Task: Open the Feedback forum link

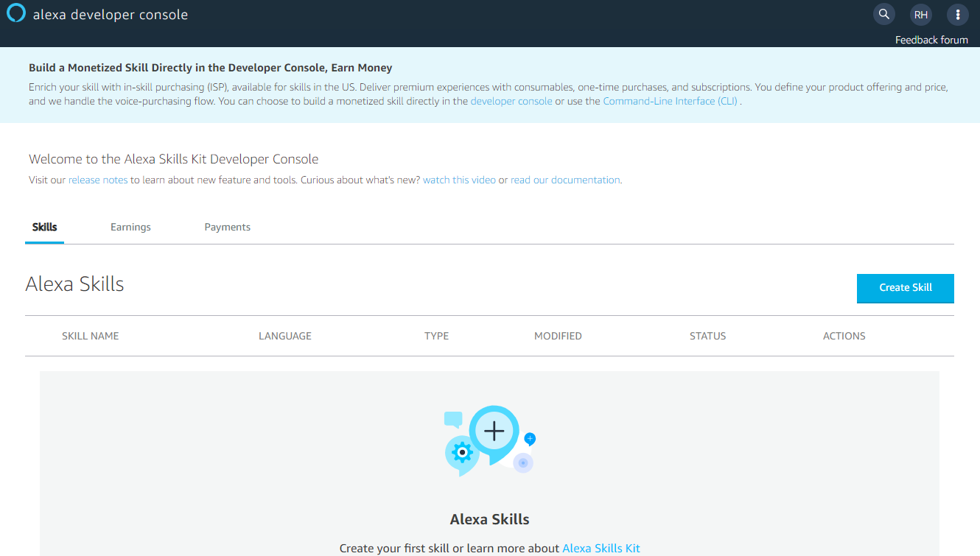Action: coord(931,40)
